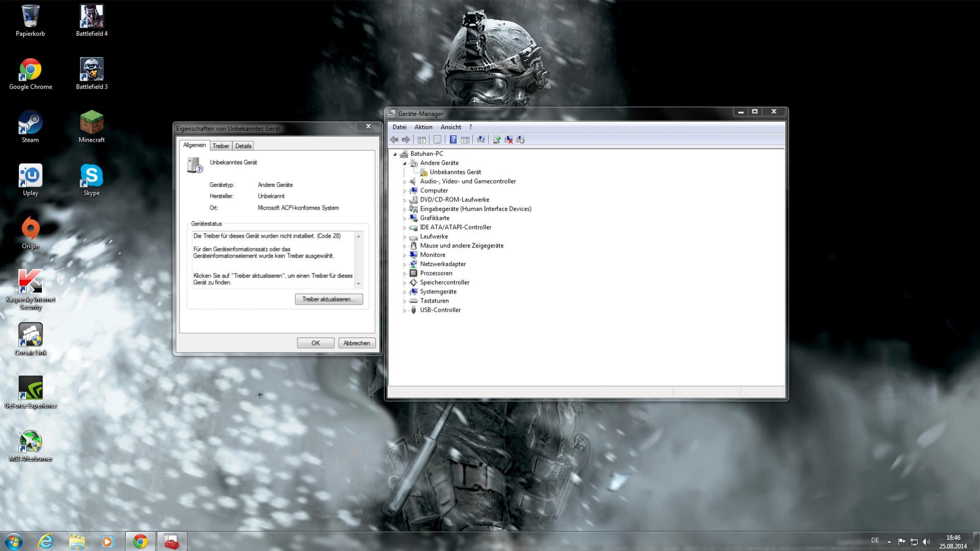The image size is (980, 551).
Task: Click the Back arrow in Geräte-Manager toolbar
Action: (394, 140)
